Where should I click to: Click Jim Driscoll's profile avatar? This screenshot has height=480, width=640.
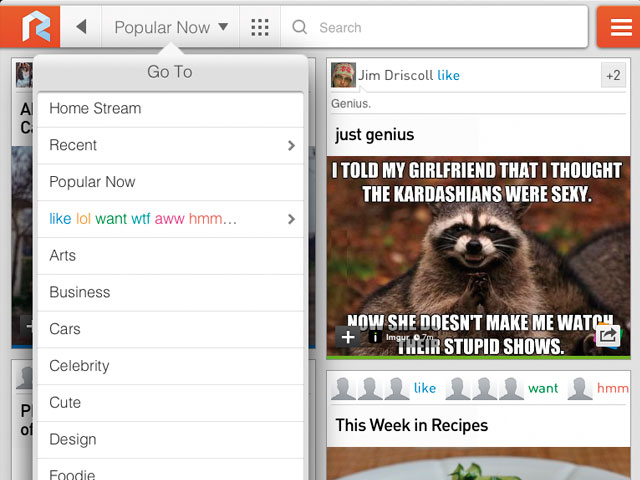(343, 76)
